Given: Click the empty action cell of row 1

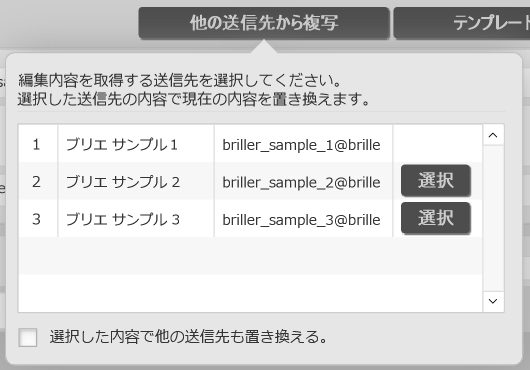Looking at the screenshot, I should tap(437, 143).
